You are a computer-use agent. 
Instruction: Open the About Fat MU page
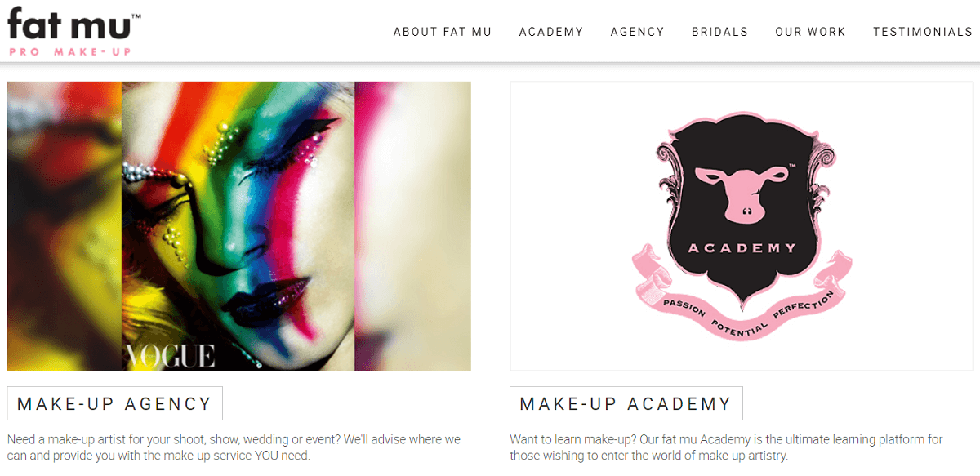pos(443,32)
